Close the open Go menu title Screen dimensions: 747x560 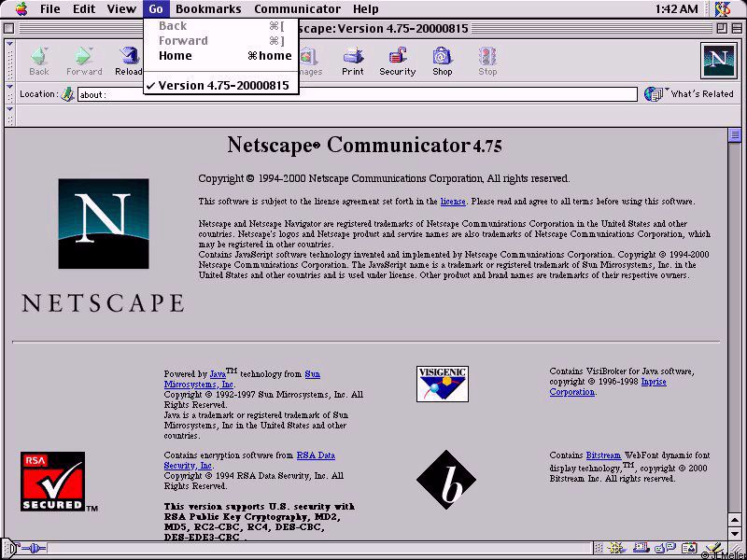[x=156, y=8]
